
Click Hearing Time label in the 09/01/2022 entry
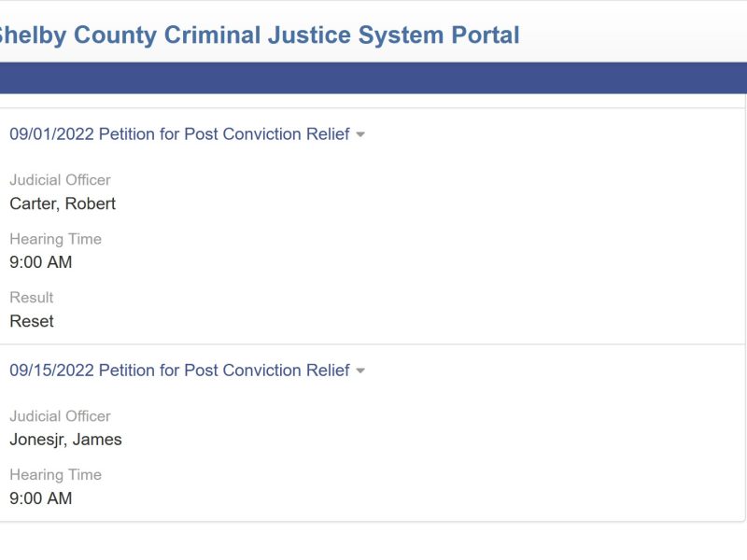(55, 239)
